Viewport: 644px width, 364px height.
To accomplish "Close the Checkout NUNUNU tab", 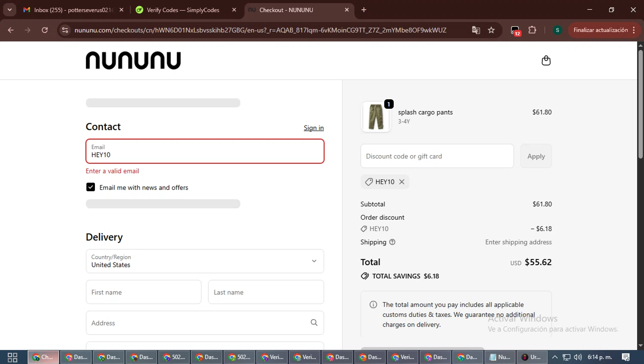I will pos(347,10).
